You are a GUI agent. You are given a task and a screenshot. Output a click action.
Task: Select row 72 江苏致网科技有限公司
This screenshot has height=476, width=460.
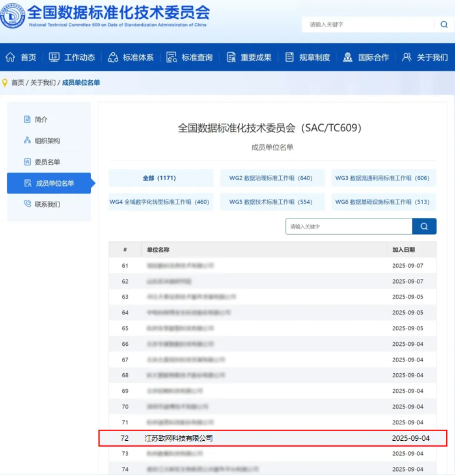pos(179,438)
